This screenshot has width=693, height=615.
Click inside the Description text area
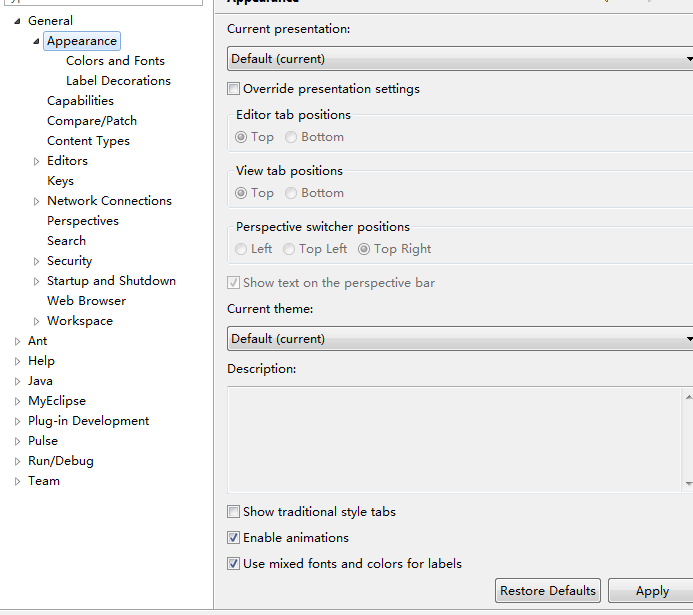[x=455, y=439]
